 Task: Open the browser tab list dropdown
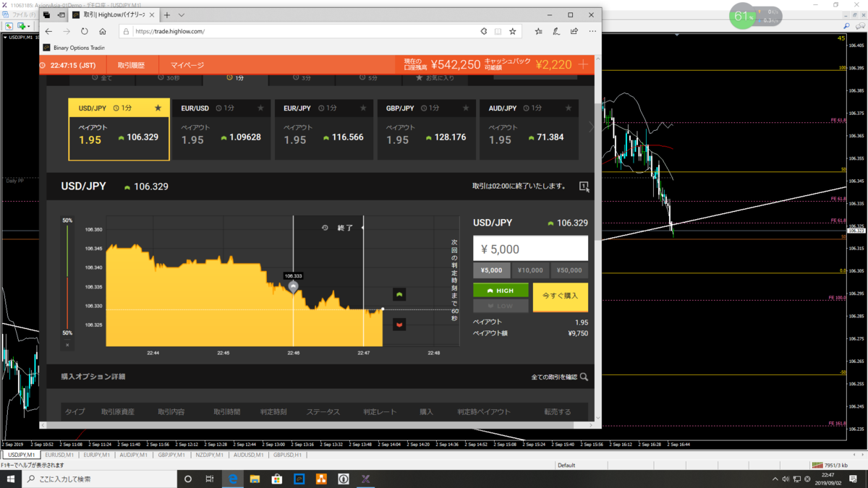point(182,14)
